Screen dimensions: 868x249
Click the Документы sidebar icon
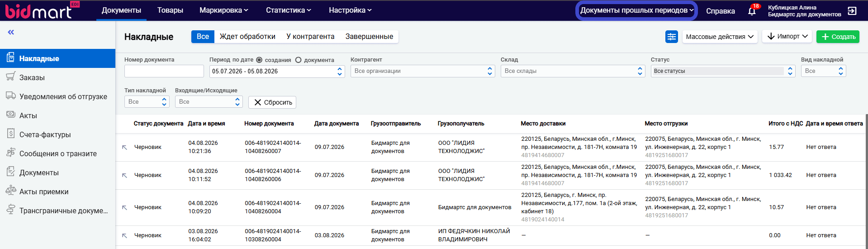point(10,172)
